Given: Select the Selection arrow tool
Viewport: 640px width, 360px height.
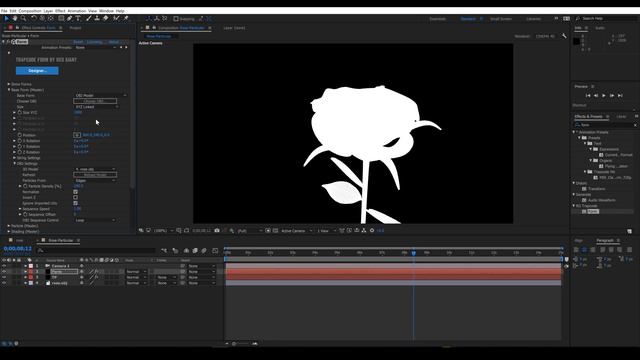Looking at the screenshot, I should click(x=7, y=18).
